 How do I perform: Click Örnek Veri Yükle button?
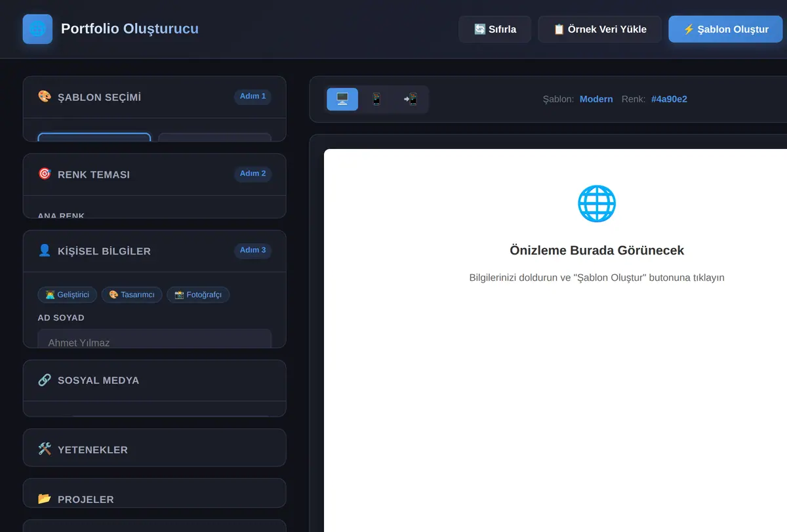click(x=599, y=29)
